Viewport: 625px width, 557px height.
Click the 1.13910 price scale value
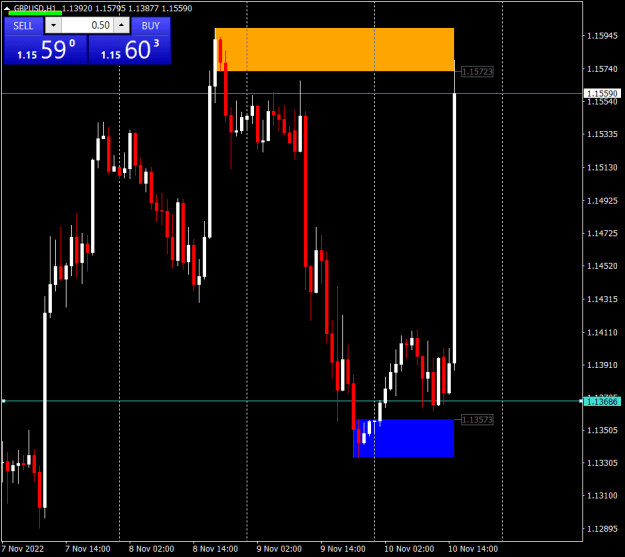coord(602,365)
